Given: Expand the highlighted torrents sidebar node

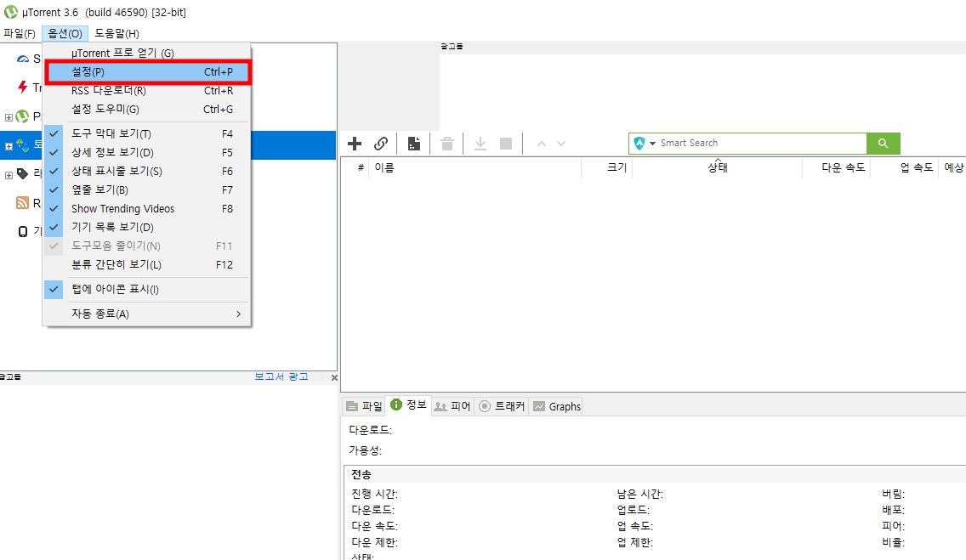Looking at the screenshot, I should tap(9, 146).
